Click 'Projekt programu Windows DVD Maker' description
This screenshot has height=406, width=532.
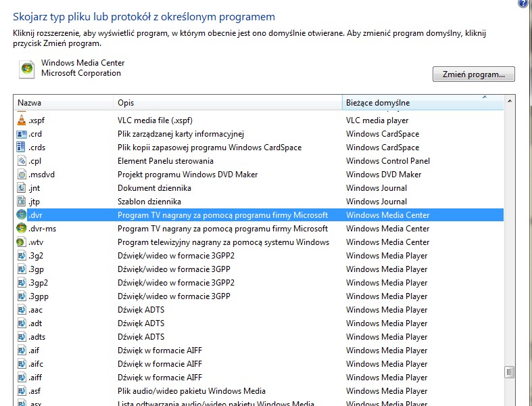click(188, 175)
